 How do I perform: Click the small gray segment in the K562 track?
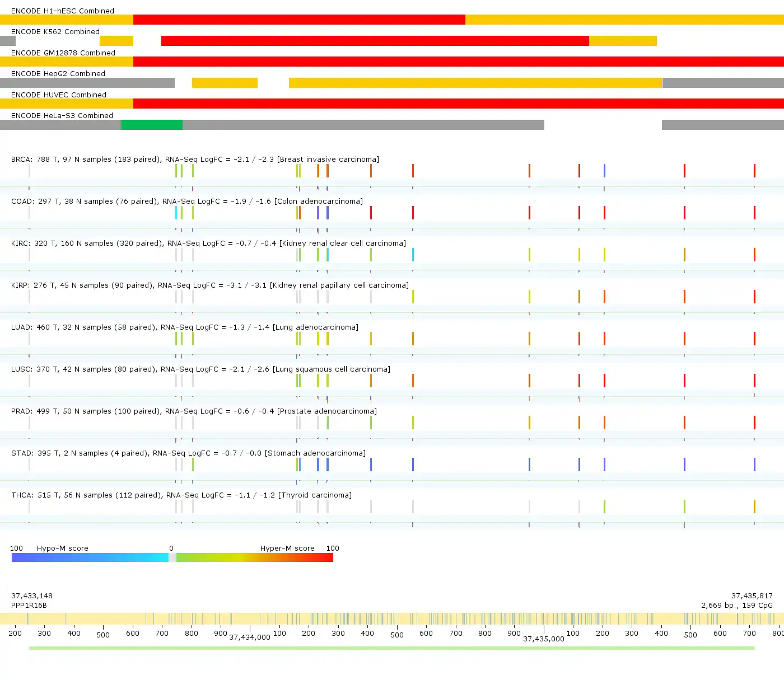(x=8, y=41)
